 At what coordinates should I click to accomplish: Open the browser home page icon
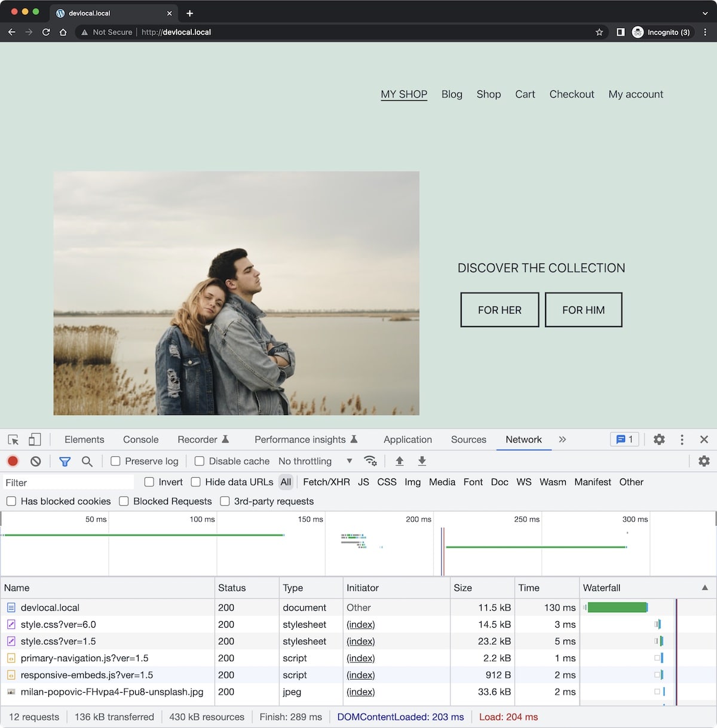[x=63, y=32]
